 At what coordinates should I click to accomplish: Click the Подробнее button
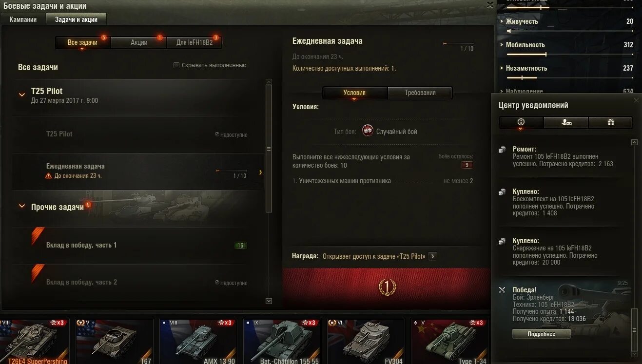pyautogui.click(x=541, y=334)
